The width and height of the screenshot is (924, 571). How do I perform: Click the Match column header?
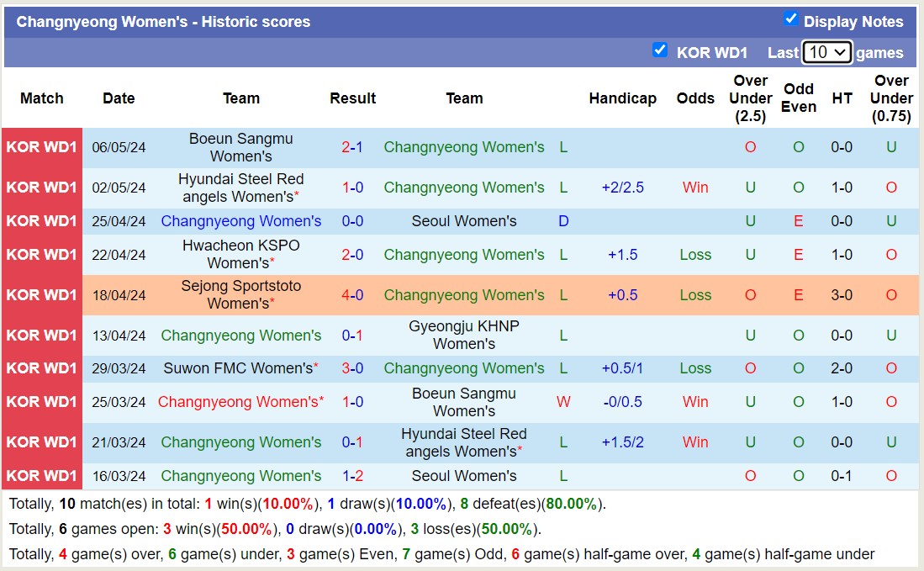(41, 98)
